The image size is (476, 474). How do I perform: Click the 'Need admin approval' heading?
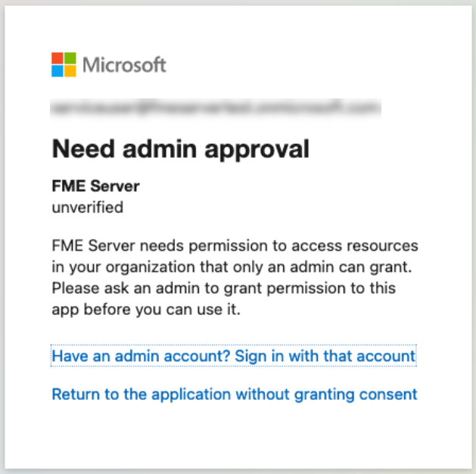tap(180, 149)
